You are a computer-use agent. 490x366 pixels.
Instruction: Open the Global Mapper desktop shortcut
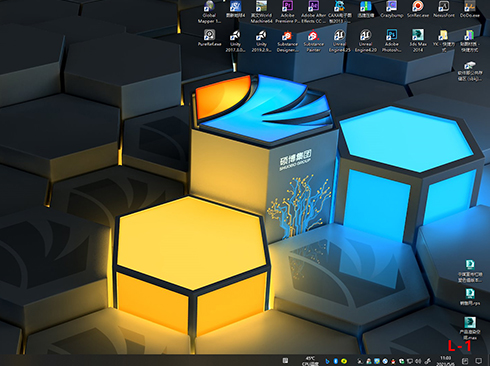click(x=209, y=12)
